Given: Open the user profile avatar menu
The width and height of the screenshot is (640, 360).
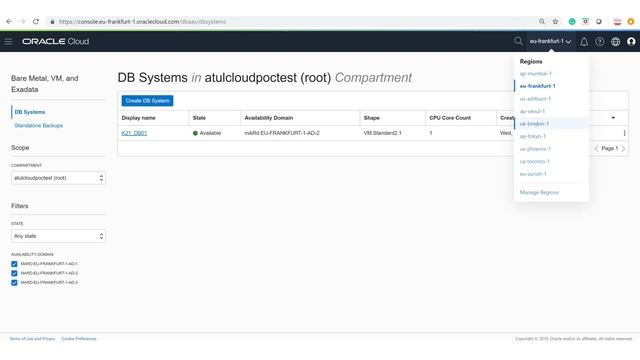Looking at the screenshot, I should point(631,42).
